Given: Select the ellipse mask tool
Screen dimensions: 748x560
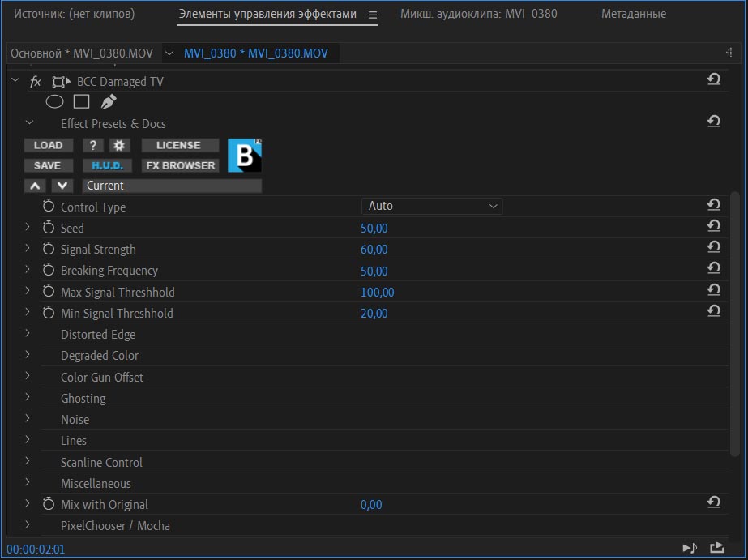Looking at the screenshot, I should point(54,101).
